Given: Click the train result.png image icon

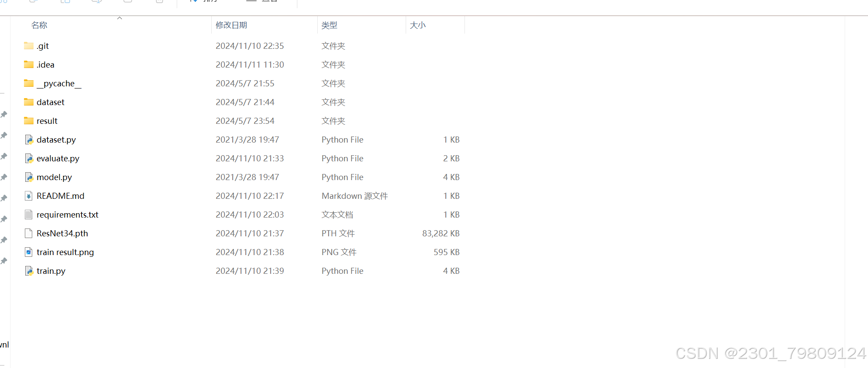Looking at the screenshot, I should (29, 252).
